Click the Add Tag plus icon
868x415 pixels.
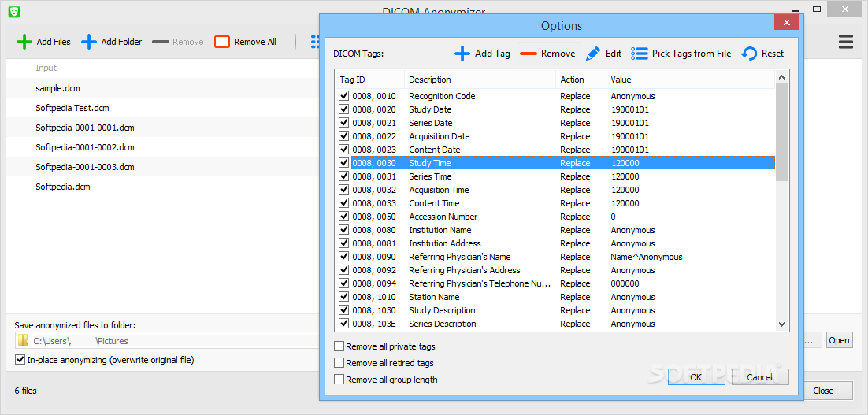point(462,54)
